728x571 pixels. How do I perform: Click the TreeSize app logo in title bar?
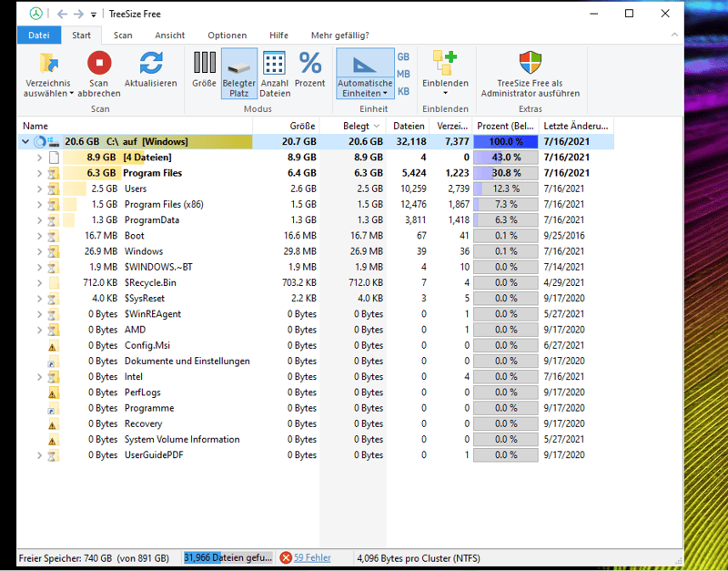35,14
